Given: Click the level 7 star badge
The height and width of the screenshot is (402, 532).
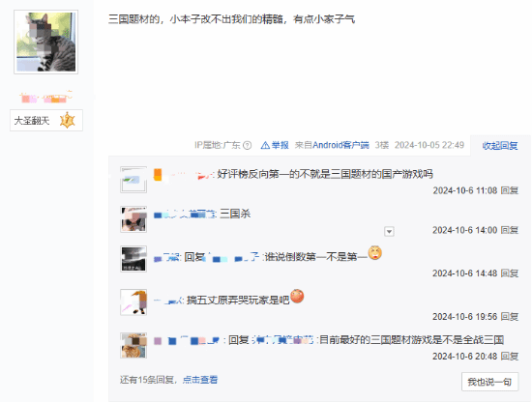Looking at the screenshot, I should tap(67, 120).
